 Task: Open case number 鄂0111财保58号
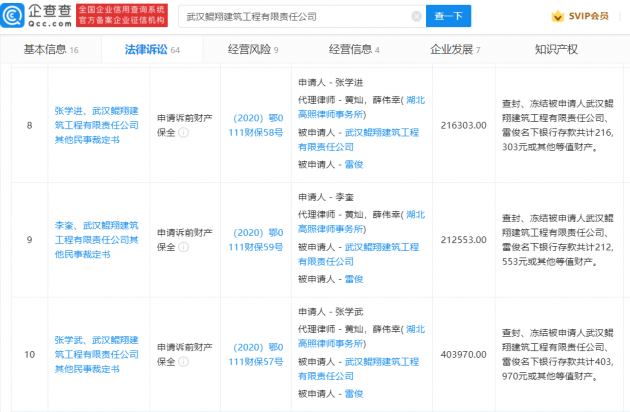[x=256, y=125]
